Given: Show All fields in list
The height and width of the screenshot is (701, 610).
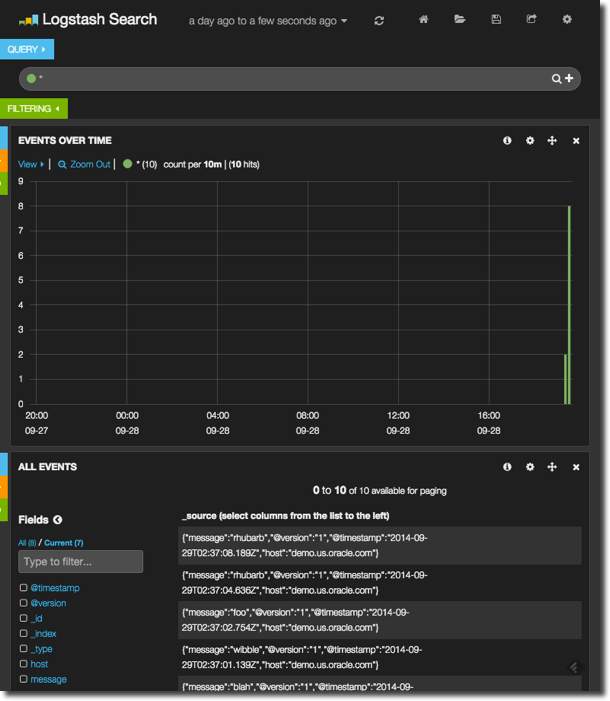Looking at the screenshot, I should point(25,542).
